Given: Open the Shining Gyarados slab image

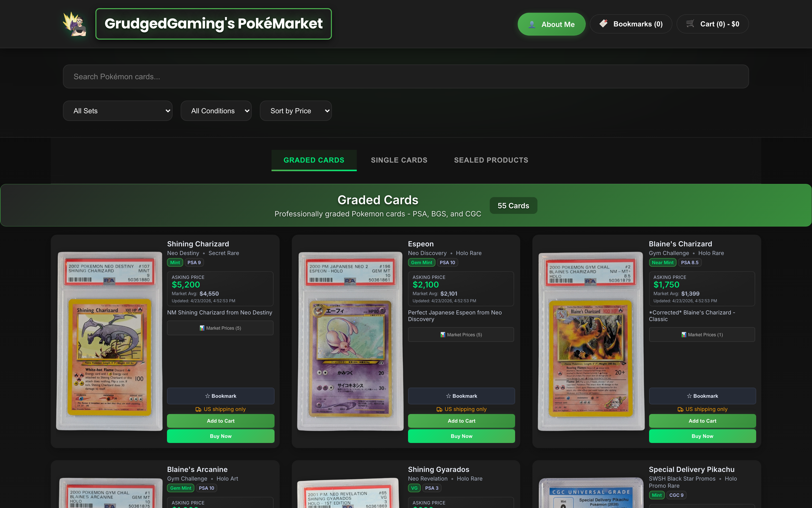Looking at the screenshot, I should [x=349, y=493].
